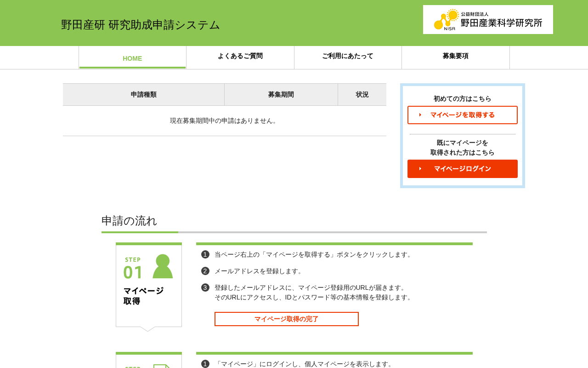Click the 状況 column header

pyautogui.click(x=362, y=94)
